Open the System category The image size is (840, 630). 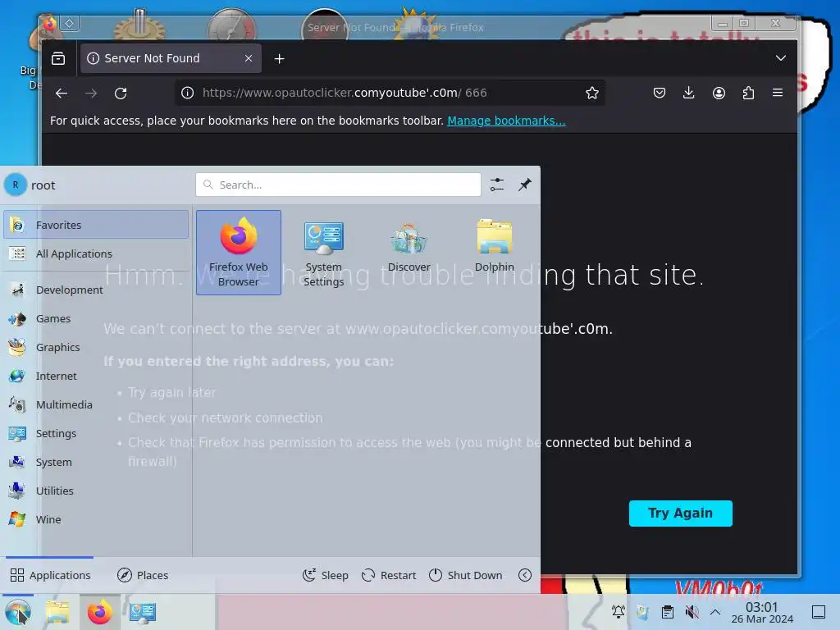pos(96,462)
